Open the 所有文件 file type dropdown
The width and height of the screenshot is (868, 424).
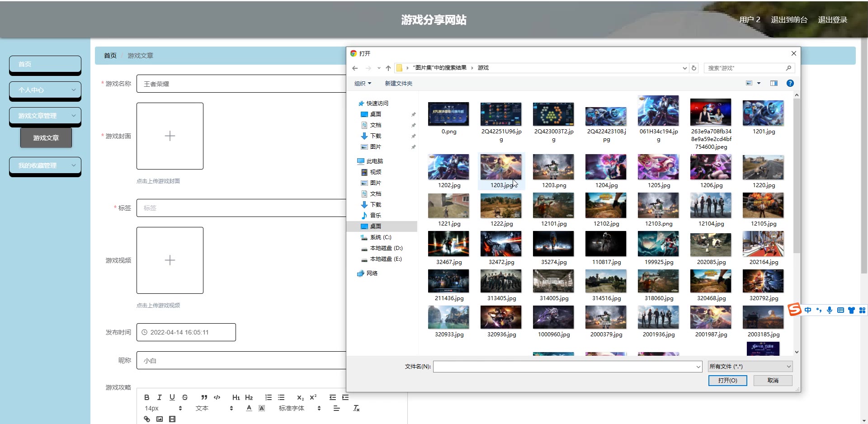750,367
